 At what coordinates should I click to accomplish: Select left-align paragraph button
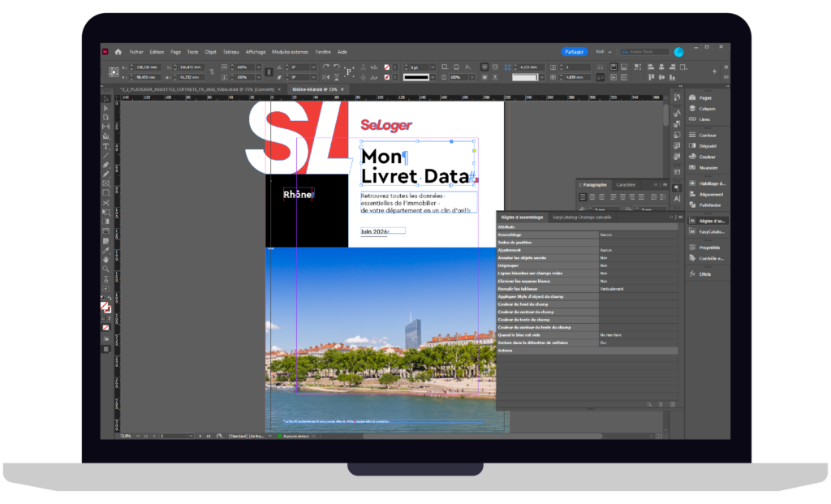(x=583, y=196)
